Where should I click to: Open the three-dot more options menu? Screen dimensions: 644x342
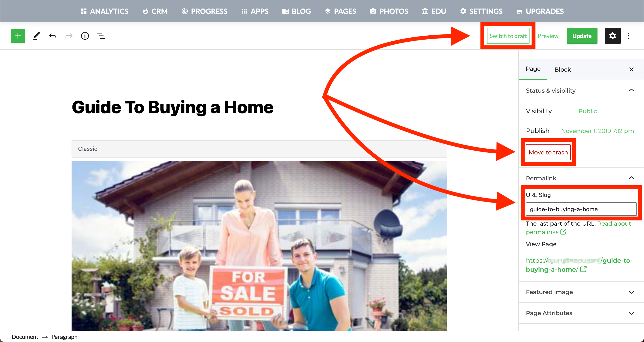pos(629,36)
